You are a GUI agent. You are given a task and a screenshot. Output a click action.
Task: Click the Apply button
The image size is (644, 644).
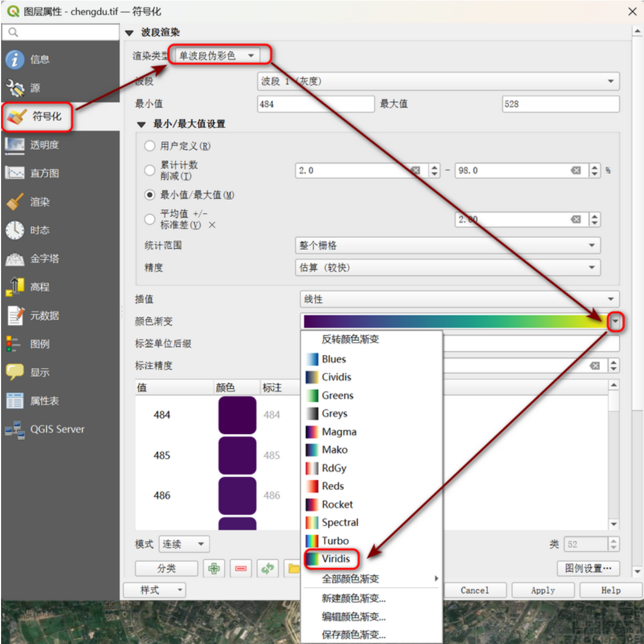pyautogui.click(x=543, y=590)
